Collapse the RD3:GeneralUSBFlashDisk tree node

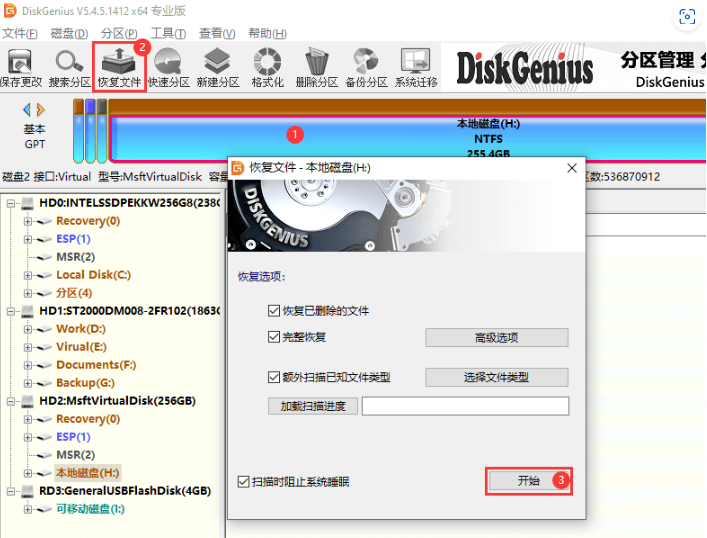tap(10, 491)
